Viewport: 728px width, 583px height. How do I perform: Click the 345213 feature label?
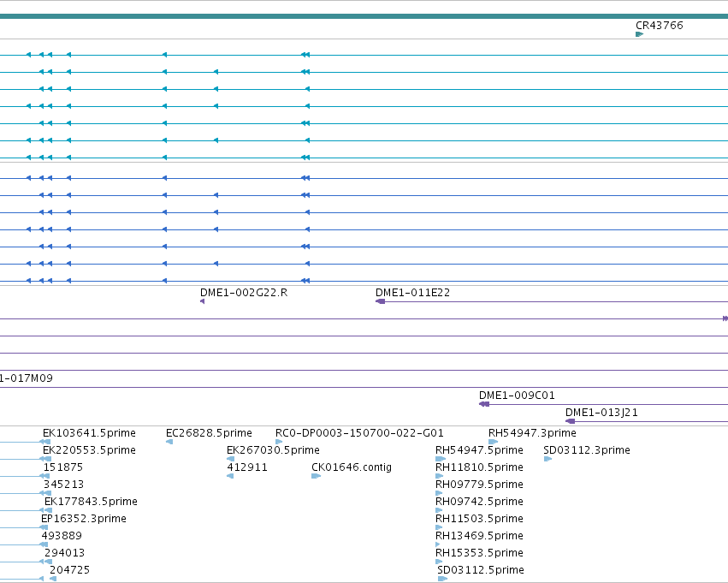(x=63, y=485)
